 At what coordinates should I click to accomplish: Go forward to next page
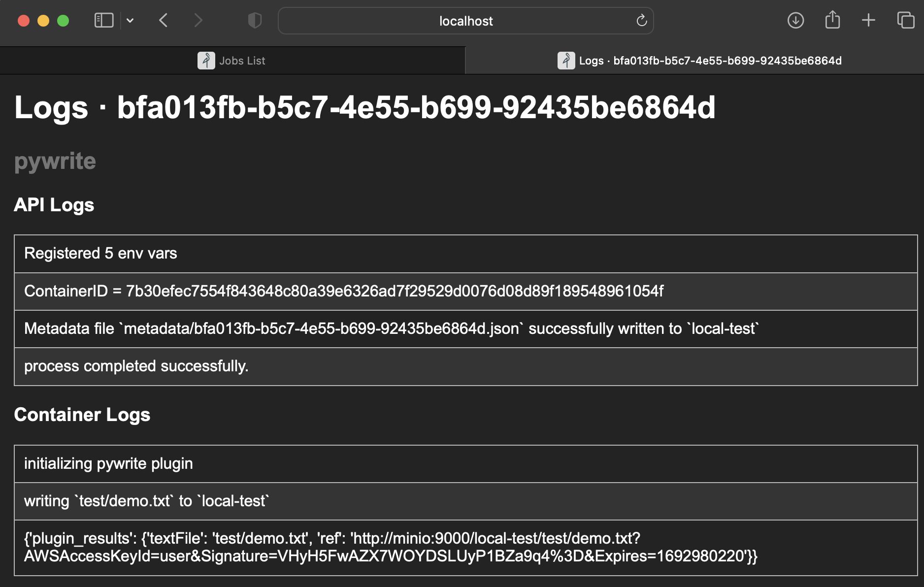[198, 21]
